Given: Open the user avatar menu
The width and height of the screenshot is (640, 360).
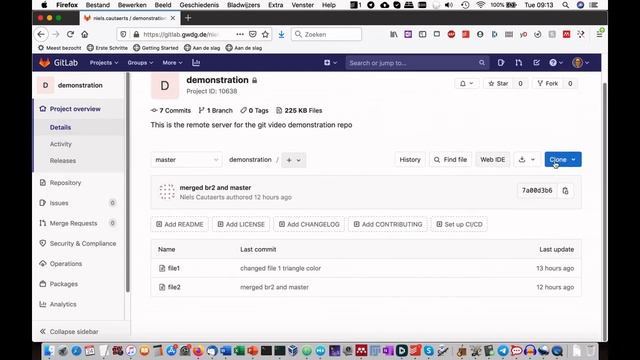Looking at the screenshot, I should [x=580, y=63].
